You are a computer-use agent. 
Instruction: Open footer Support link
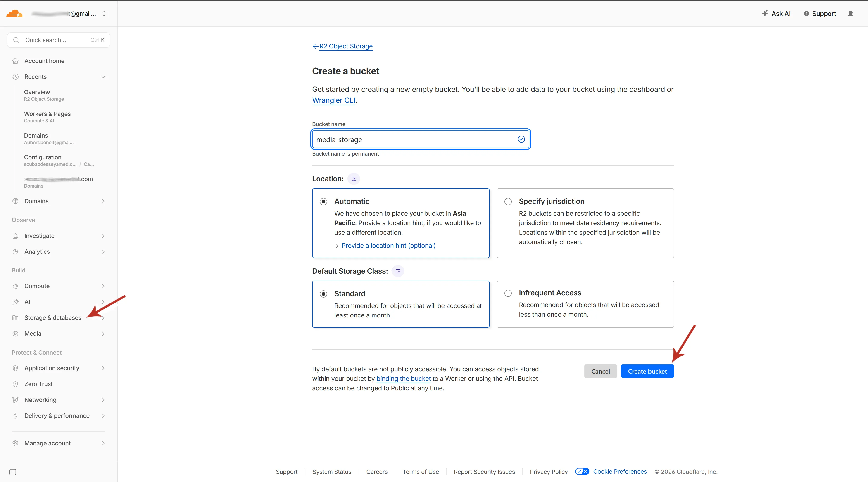[x=286, y=472]
